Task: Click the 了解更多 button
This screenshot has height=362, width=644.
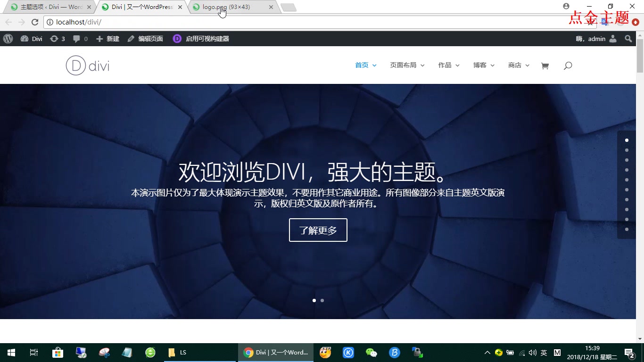Action: click(318, 230)
